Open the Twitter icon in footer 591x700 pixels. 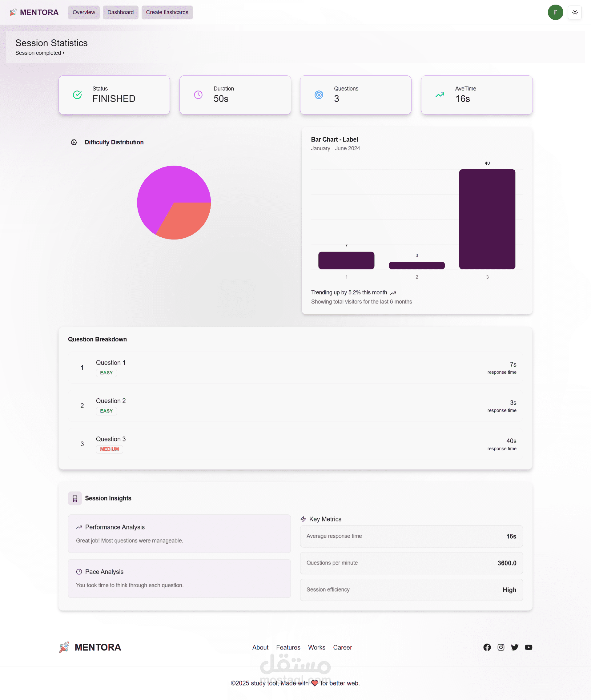point(515,647)
